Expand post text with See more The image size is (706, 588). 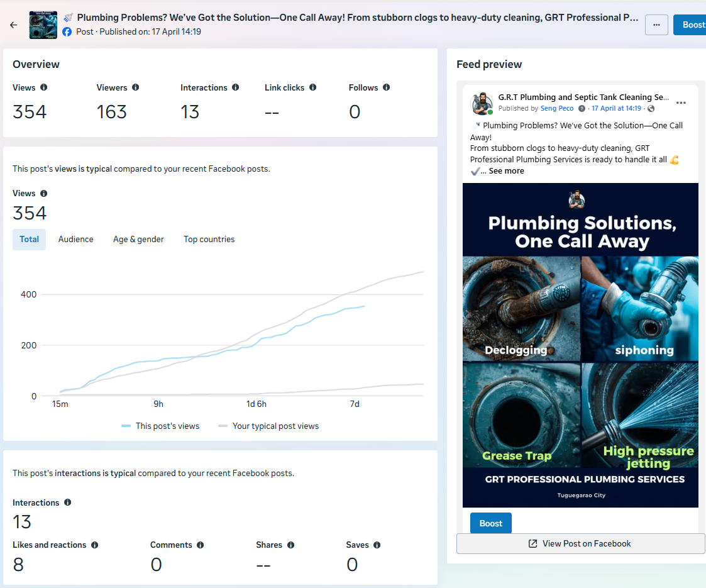click(507, 171)
